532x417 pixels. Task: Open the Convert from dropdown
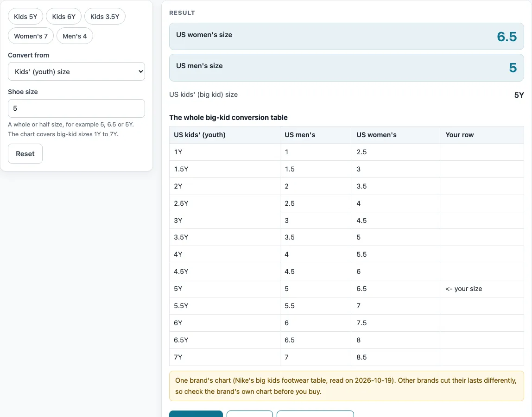(76, 71)
